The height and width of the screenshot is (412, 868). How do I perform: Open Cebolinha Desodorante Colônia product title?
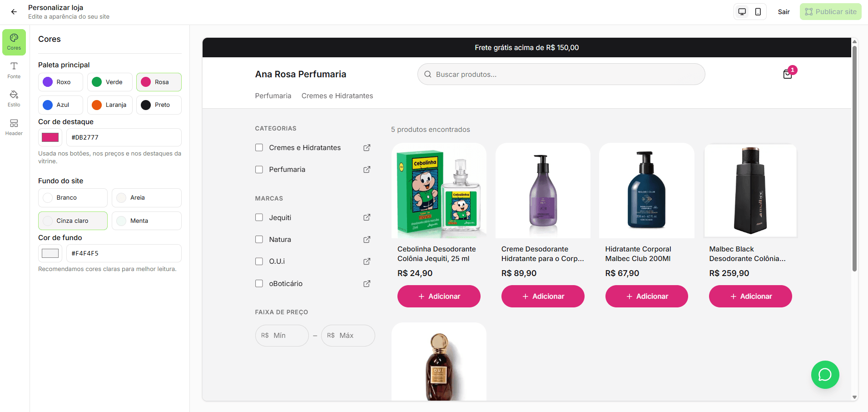(x=436, y=254)
